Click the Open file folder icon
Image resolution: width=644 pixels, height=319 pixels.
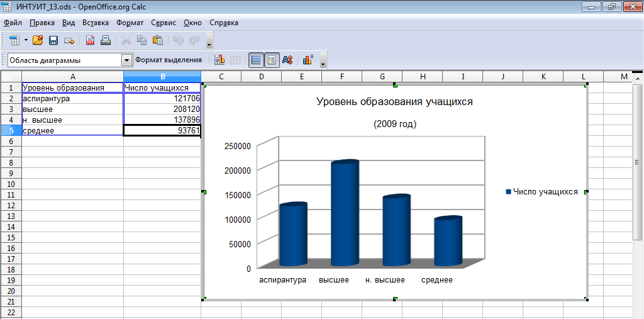(x=38, y=40)
